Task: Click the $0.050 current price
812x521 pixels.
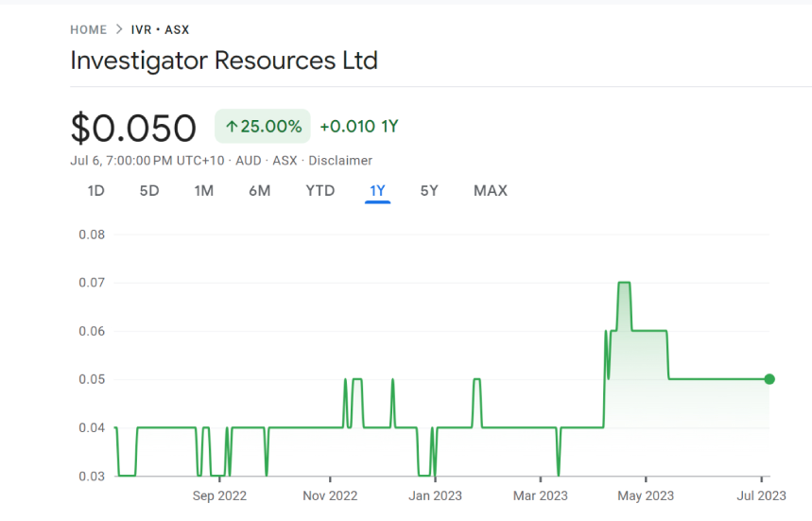Action: tap(133, 128)
